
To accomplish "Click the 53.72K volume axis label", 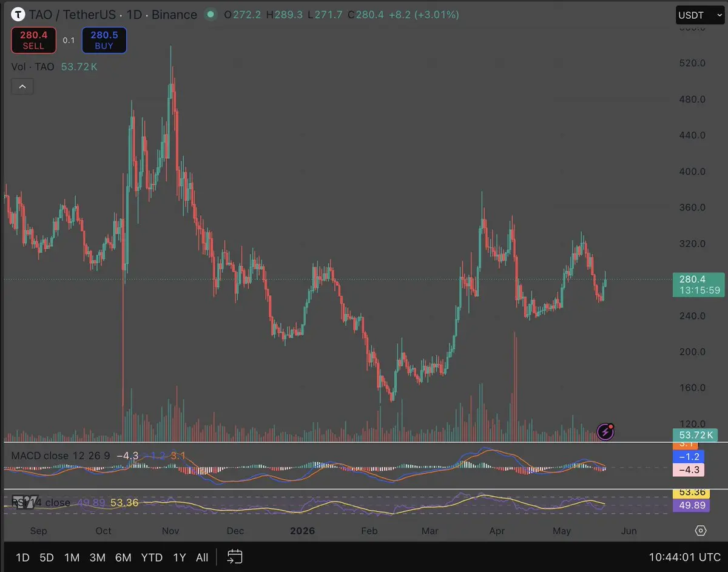I will 695,435.
